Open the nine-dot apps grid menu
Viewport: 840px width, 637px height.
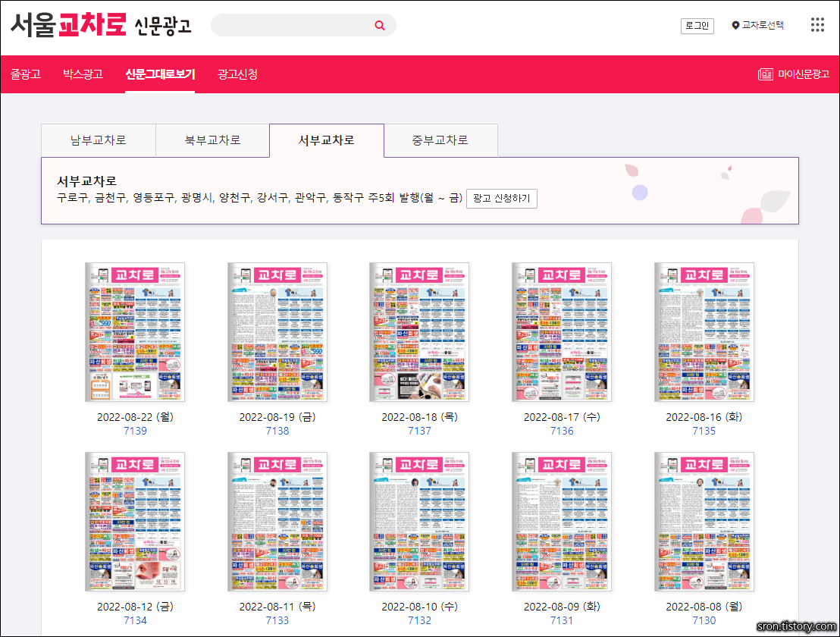coord(817,24)
